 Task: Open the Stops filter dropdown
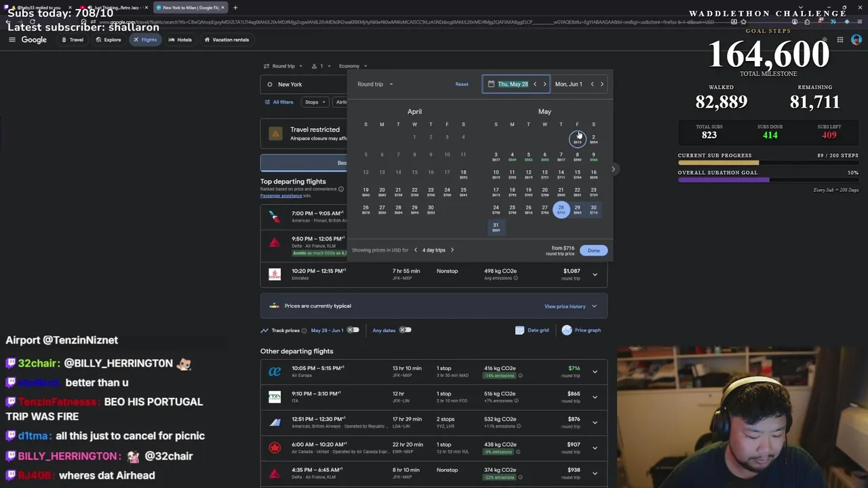[x=315, y=102]
